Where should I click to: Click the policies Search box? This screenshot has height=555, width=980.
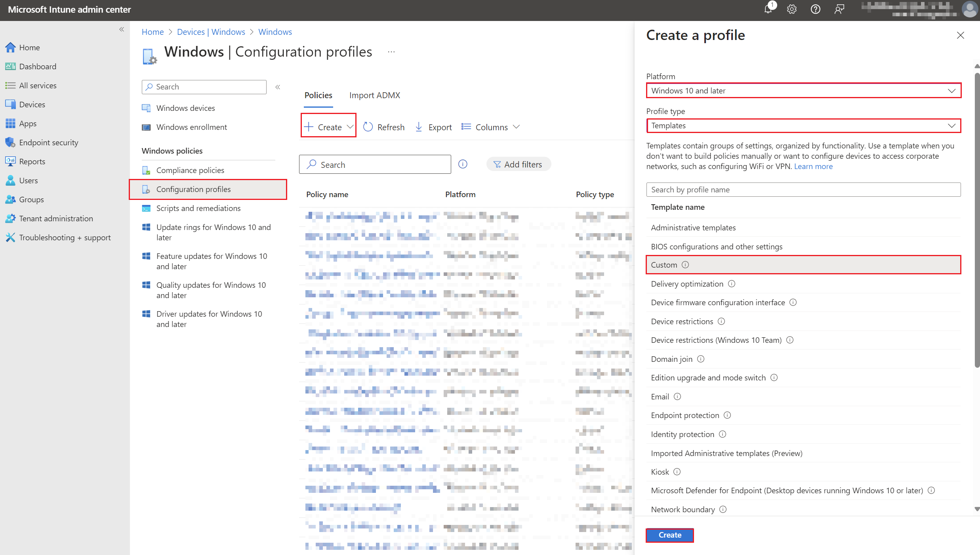click(375, 165)
